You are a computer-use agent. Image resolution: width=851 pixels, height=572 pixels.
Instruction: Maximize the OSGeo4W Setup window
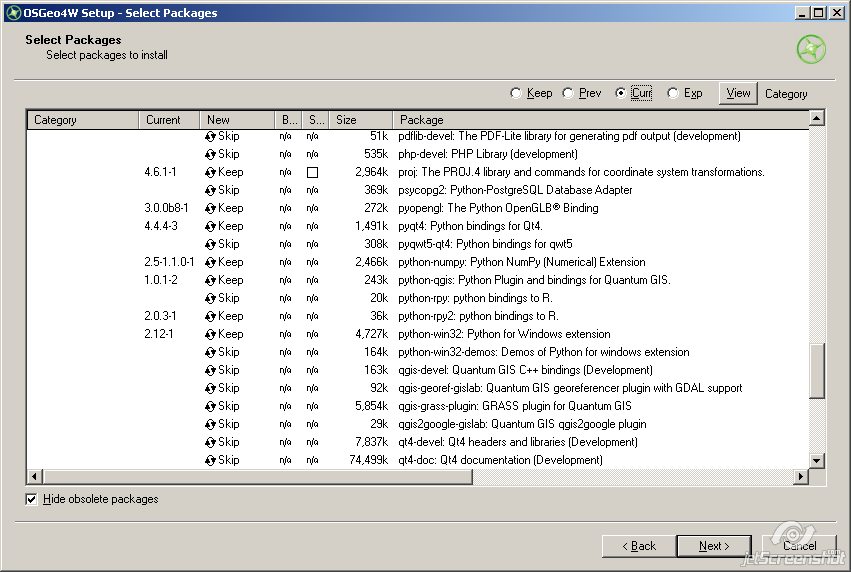tap(819, 12)
